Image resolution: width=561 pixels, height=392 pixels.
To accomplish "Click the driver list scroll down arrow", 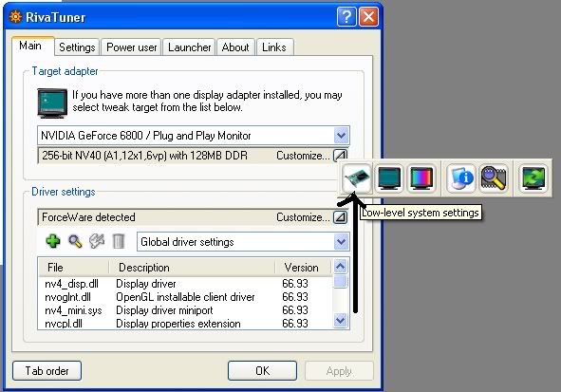I will pos(340,320).
